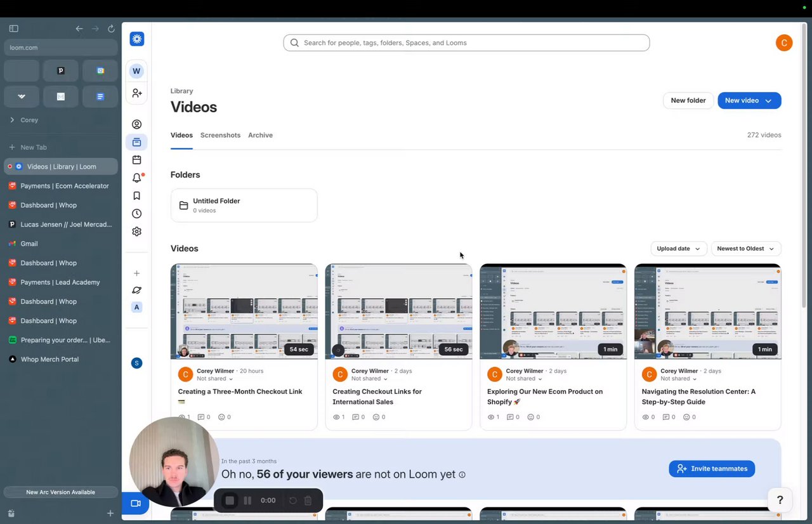The image size is (812, 524).
Task: Open the pinned black P tile
Action: tap(61, 70)
